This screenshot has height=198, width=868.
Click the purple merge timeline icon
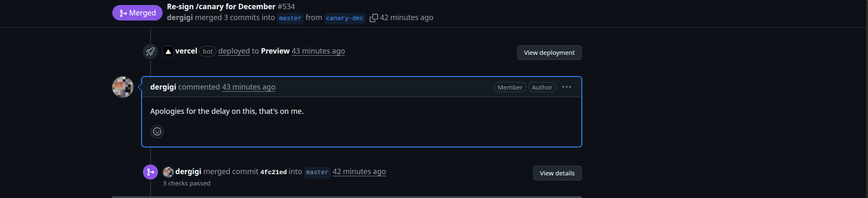click(150, 172)
